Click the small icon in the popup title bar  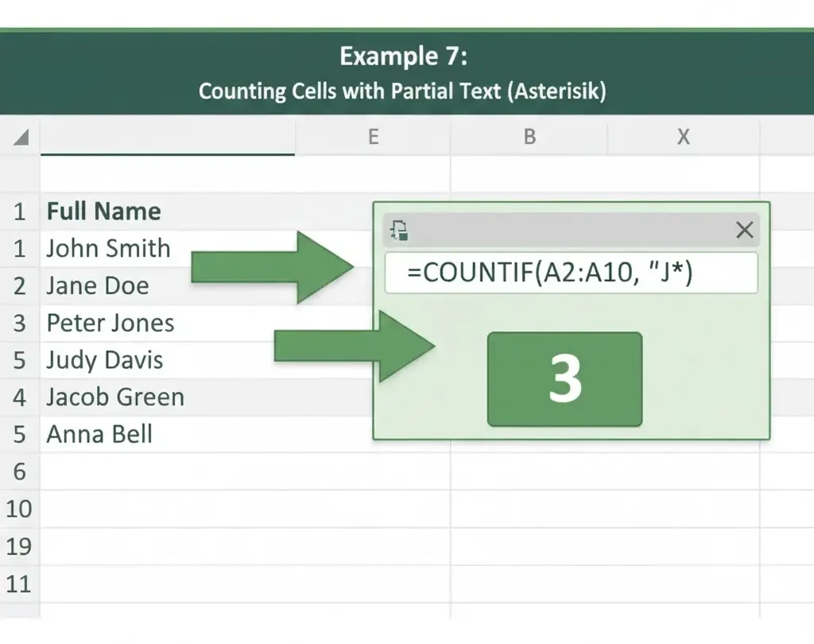[x=399, y=231]
